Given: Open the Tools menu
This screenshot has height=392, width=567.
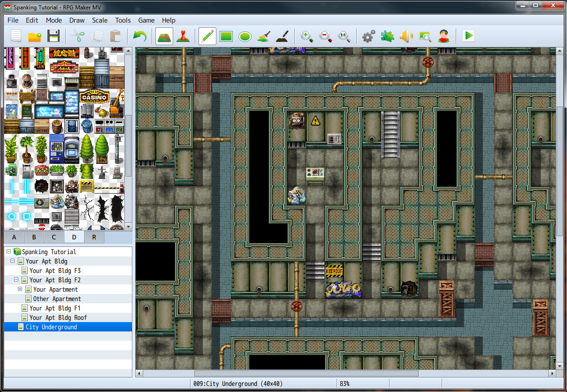Looking at the screenshot, I should [x=123, y=20].
